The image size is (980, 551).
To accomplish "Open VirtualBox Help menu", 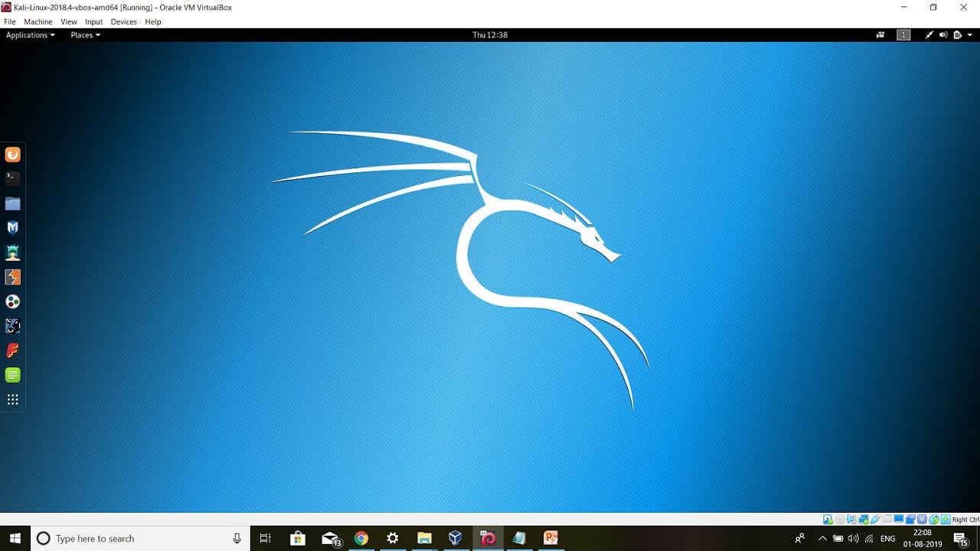I will coord(153,22).
